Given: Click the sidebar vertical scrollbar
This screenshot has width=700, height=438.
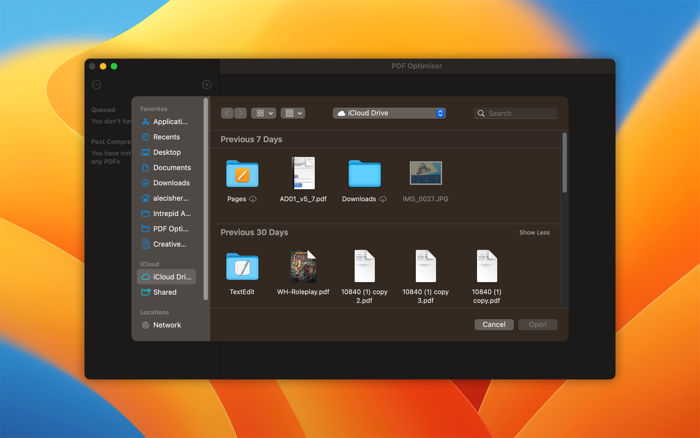Looking at the screenshot, I should click(x=206, y=199).
